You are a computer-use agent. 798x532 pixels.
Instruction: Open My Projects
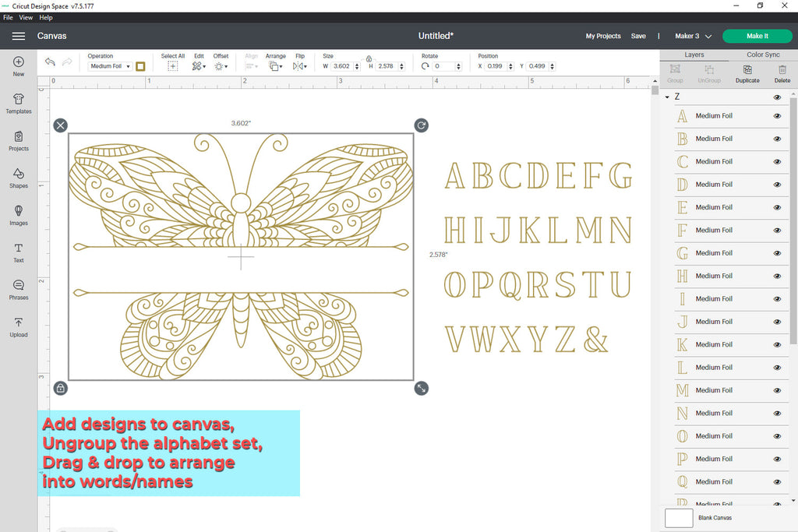coord(603,36)
